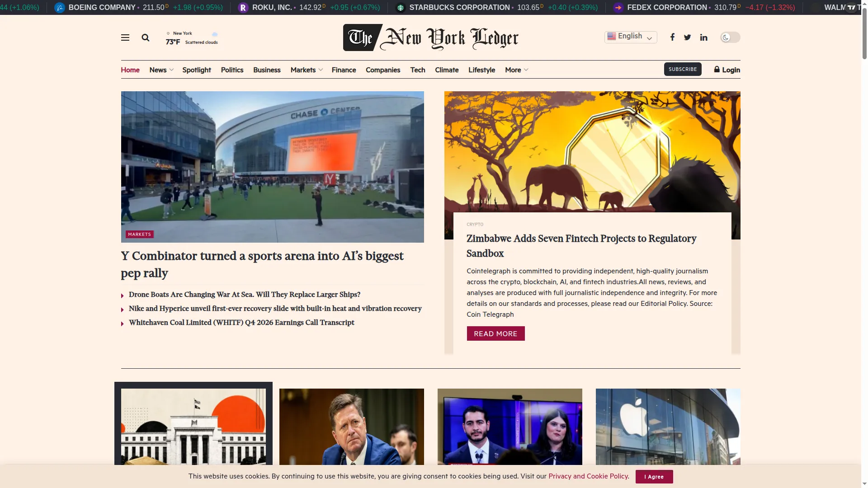Click the Boeing Company ticker logo

(x=60, y=8)
